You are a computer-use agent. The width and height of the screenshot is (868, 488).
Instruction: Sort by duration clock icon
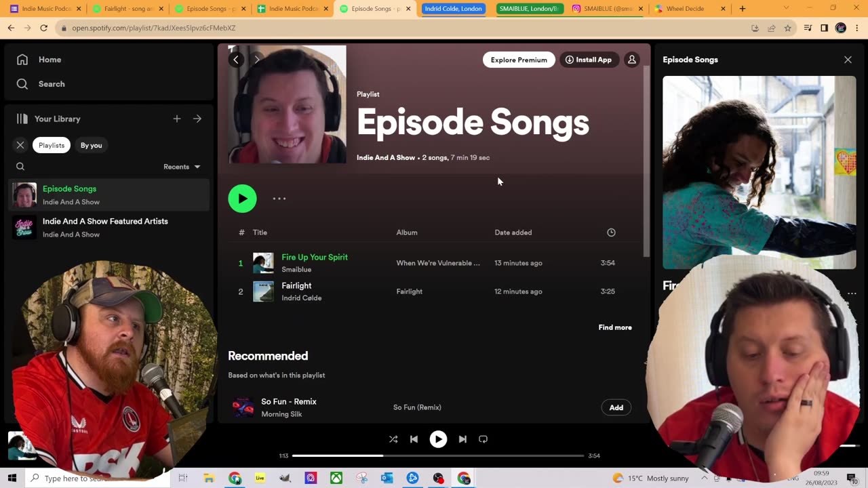(611, 232)
